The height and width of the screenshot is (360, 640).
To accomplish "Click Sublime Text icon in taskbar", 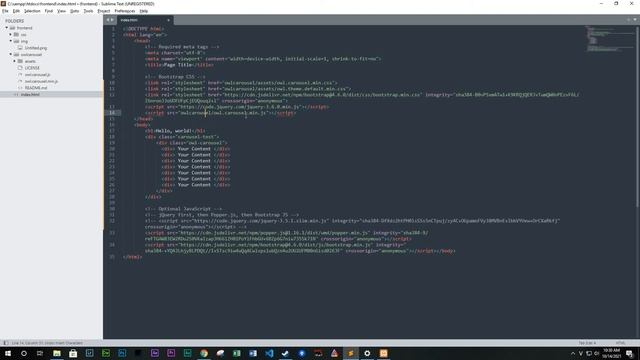I will (351, 353).
